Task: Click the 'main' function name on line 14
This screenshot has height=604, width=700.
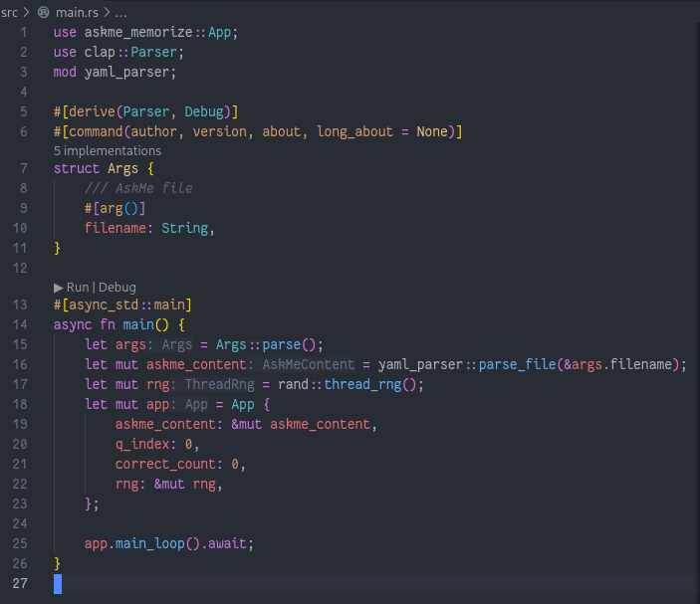Action: tap(138, 324)
